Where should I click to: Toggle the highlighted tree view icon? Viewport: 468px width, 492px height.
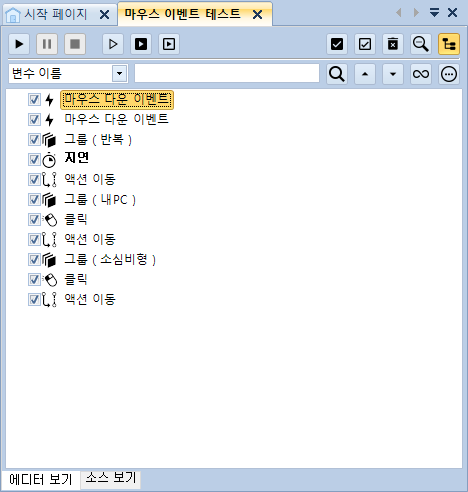449,44
